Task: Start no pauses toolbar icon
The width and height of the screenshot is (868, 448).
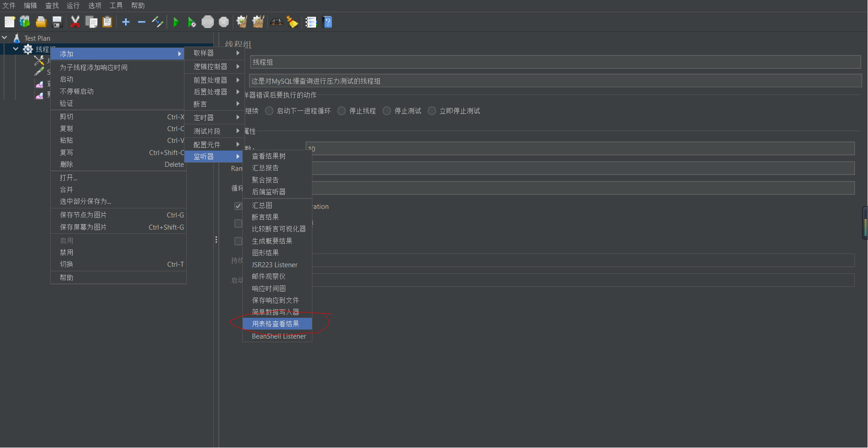Action: pos(192,22)
